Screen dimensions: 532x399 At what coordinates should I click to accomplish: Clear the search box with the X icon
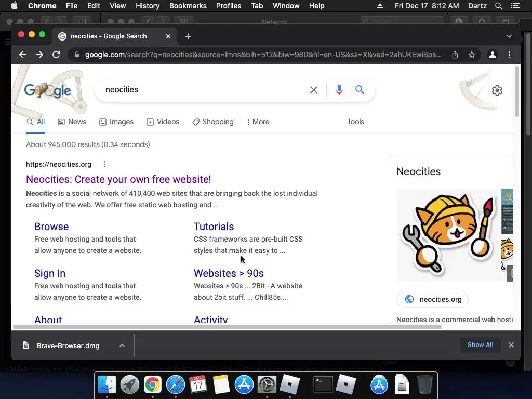coord(314,90)
